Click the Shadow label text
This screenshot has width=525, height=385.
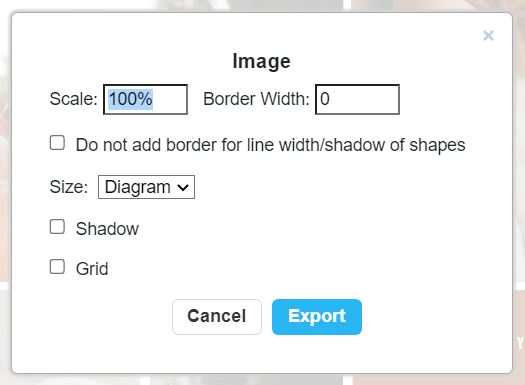pos(107,229)
